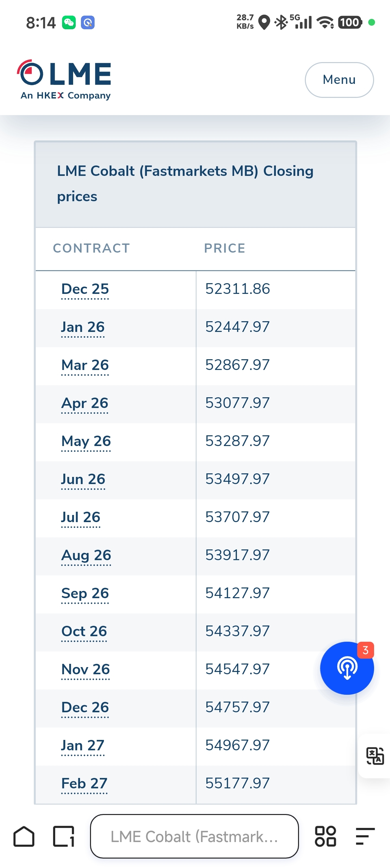Tap the CONTRACT column header
390x868 pixels.
point(91,248)
